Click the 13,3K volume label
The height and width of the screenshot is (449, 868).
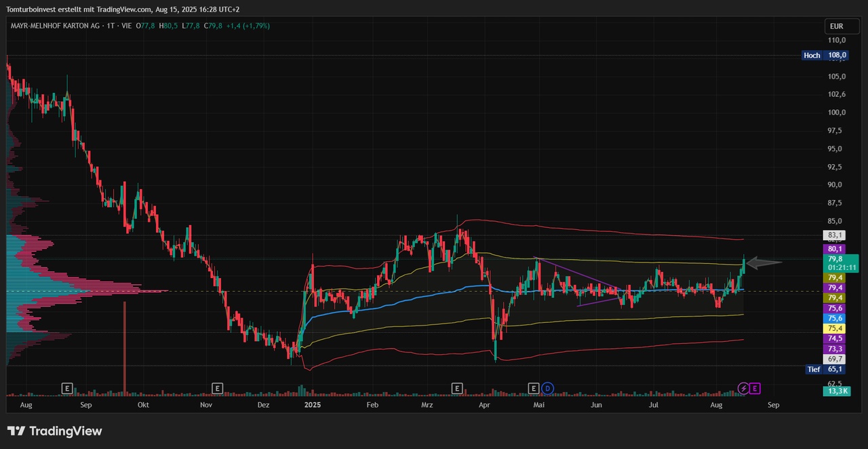(x=837, y=391)
